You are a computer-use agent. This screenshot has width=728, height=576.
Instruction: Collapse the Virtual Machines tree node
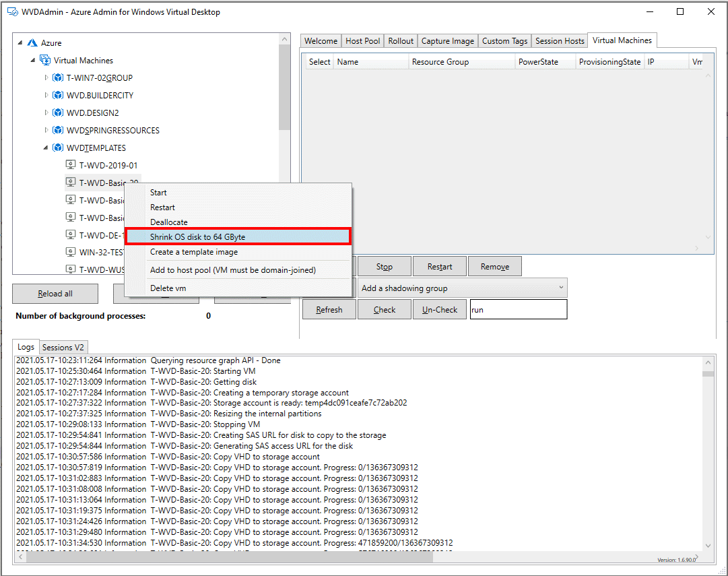click(33, 61)
